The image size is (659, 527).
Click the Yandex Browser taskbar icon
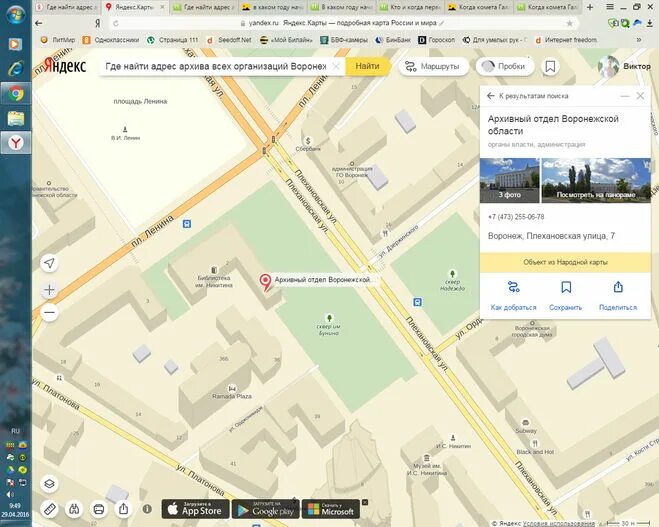click(16, 143)
